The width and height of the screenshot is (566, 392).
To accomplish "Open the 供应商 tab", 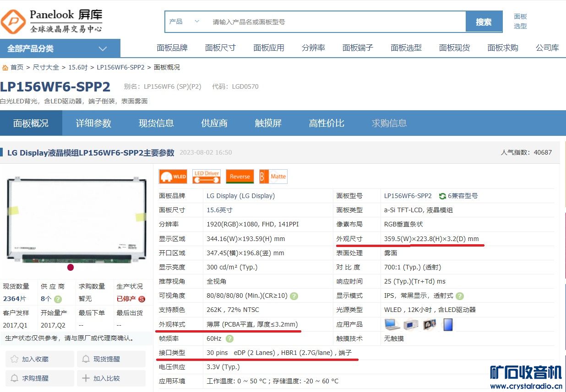I will (214, 123).
